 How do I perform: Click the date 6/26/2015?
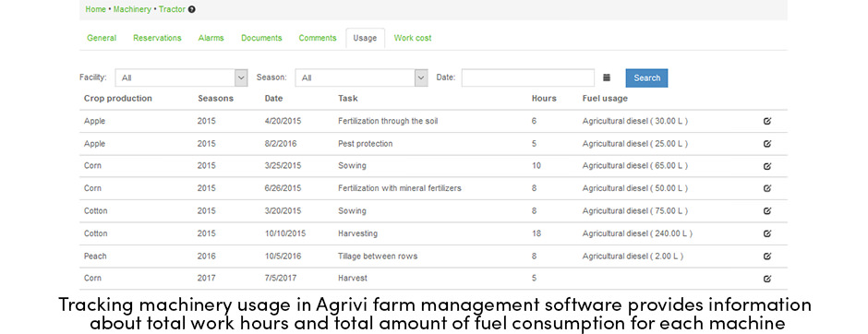pyautogui.click(x=283, y=188)
